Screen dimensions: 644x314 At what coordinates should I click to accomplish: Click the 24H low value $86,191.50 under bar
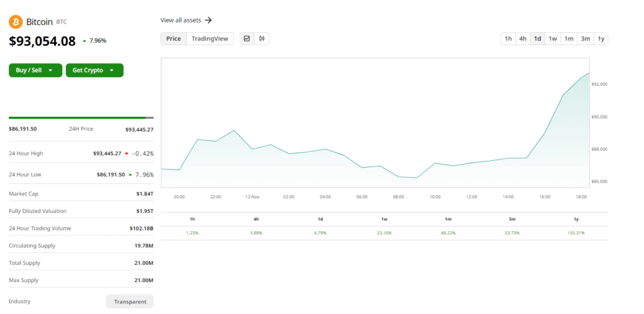click(23, 129)
